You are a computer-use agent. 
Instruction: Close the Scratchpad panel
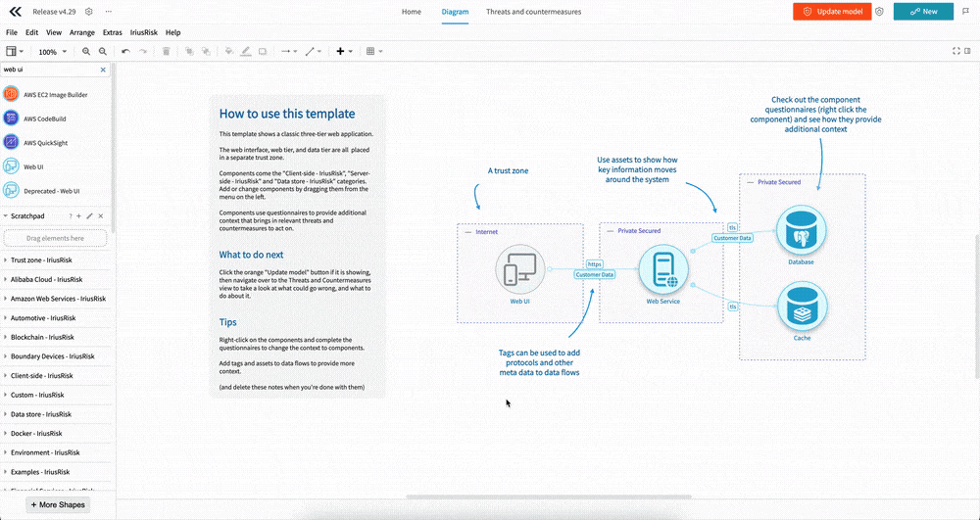(101, 216)
